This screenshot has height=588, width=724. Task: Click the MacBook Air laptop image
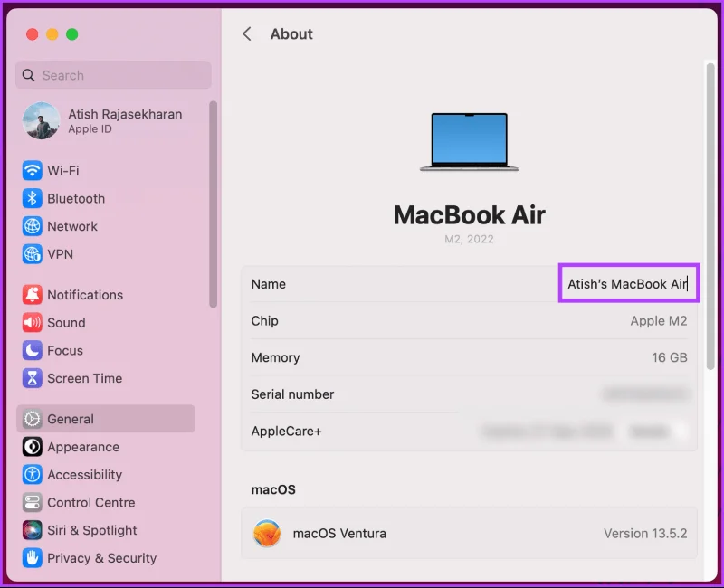[x=469, y=142]
